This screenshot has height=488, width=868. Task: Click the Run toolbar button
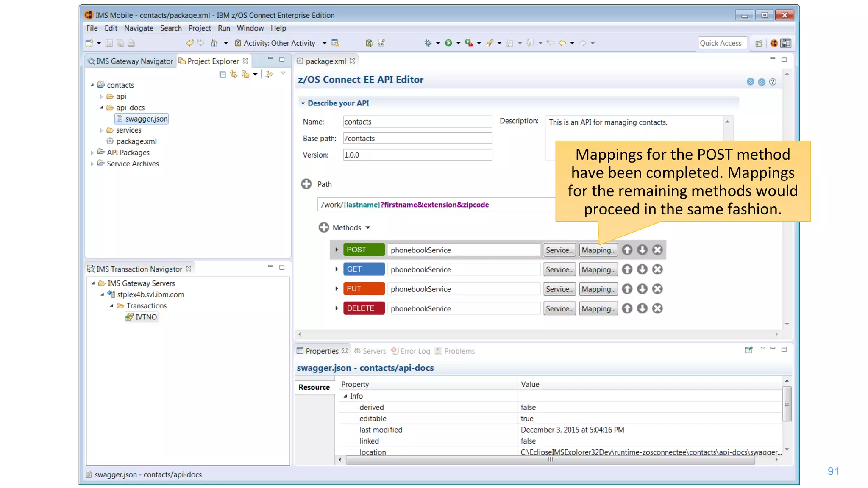[x=448, y=43]
